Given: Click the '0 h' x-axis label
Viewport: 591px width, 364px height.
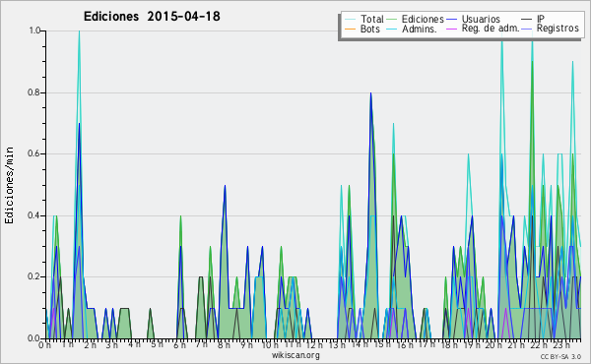Looking at the screenshot, I should [x=45, y=344].
